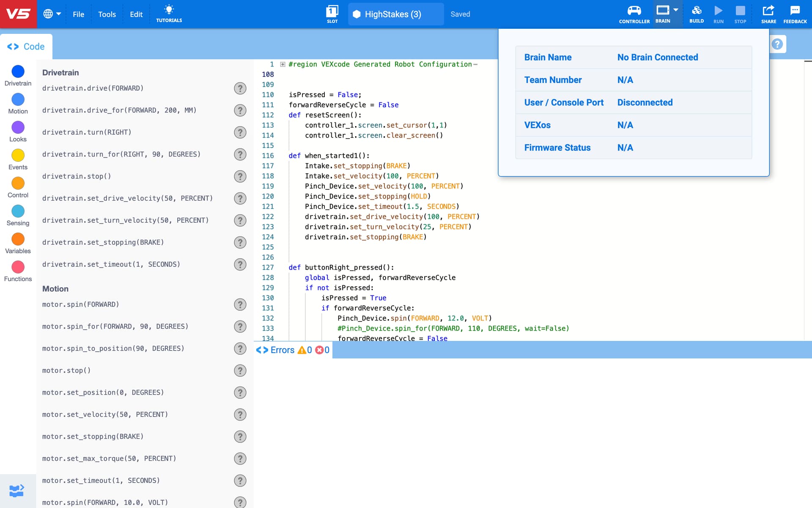Click the Saved status label
This screenshot has width=812, height=508.
460,14
